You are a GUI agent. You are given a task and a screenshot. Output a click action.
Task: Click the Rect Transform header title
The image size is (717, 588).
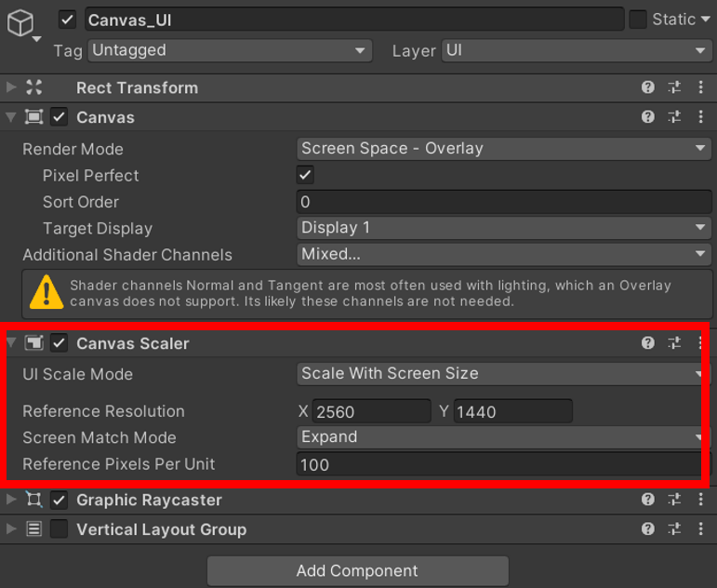[138, 87]
